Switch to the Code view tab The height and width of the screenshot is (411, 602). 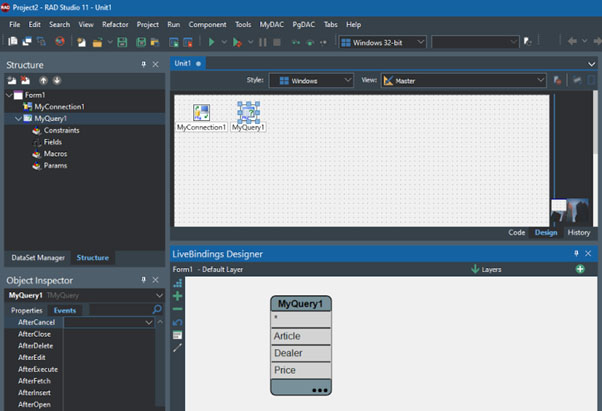[x=516, y=233]
